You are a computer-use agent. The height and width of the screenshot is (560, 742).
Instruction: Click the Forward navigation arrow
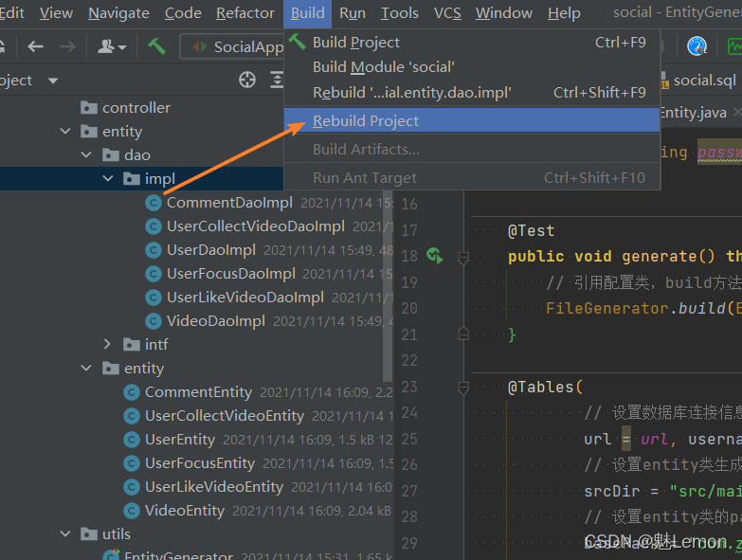tap(67, 46)
